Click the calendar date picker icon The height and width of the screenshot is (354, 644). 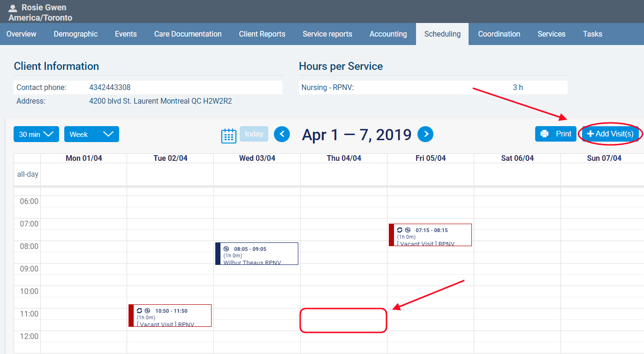(x=228, y=135)
